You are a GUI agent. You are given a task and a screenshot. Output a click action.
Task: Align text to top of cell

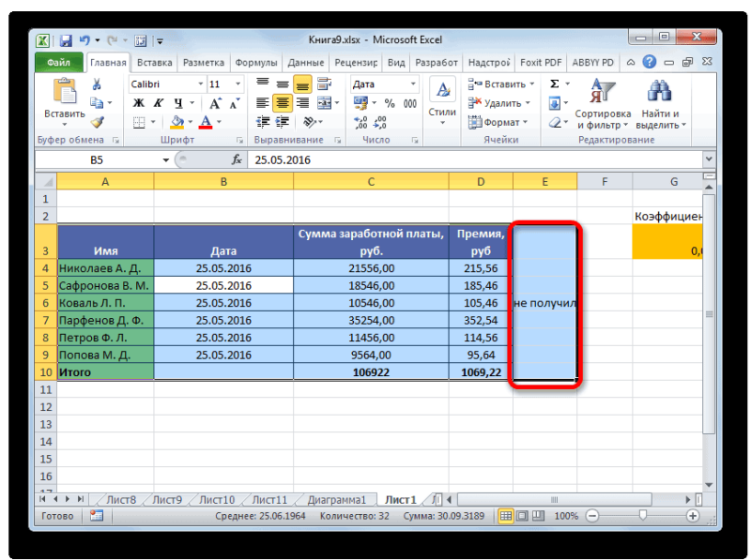(x=263, y=84)
